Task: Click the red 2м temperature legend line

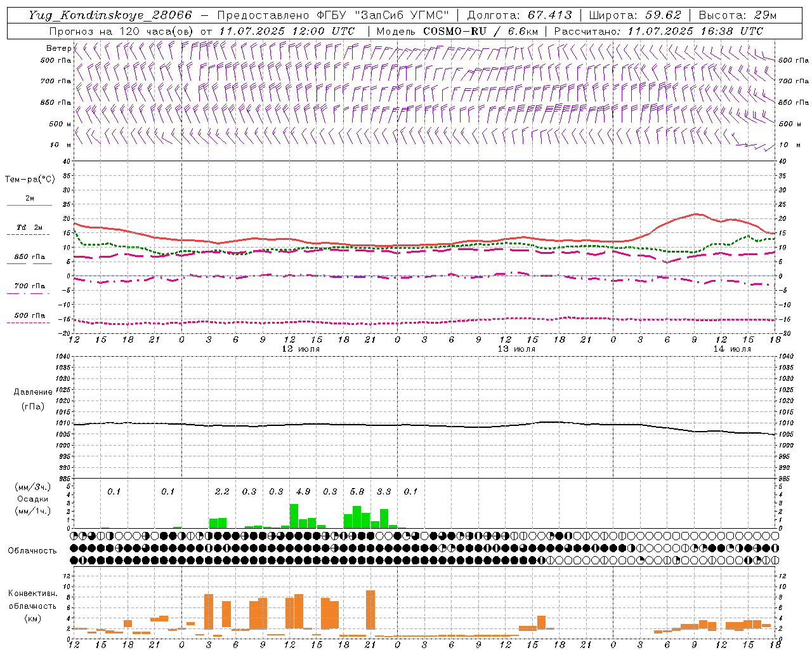Action: click(29, 205)
